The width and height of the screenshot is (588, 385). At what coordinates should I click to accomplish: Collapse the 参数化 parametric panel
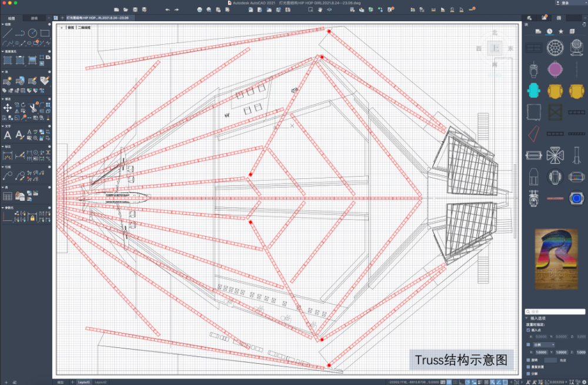pyautogui.click(x=2, y=207)
